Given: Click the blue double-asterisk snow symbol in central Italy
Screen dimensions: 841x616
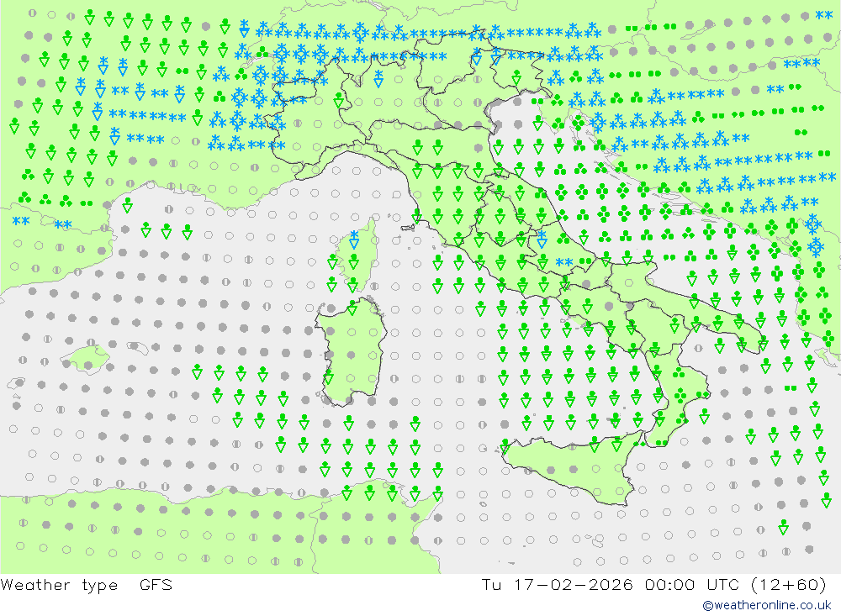Looking at the screenshot, I should [x=564, y=262].
